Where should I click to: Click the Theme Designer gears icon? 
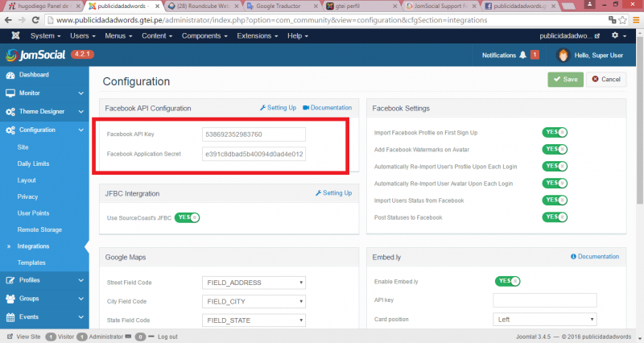click(10, 112)
